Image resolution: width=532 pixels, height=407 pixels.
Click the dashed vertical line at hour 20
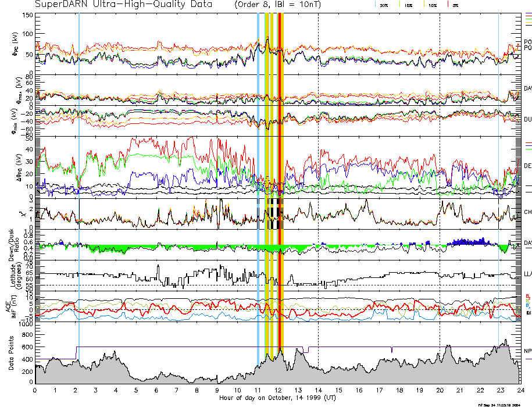pos(440,198)
